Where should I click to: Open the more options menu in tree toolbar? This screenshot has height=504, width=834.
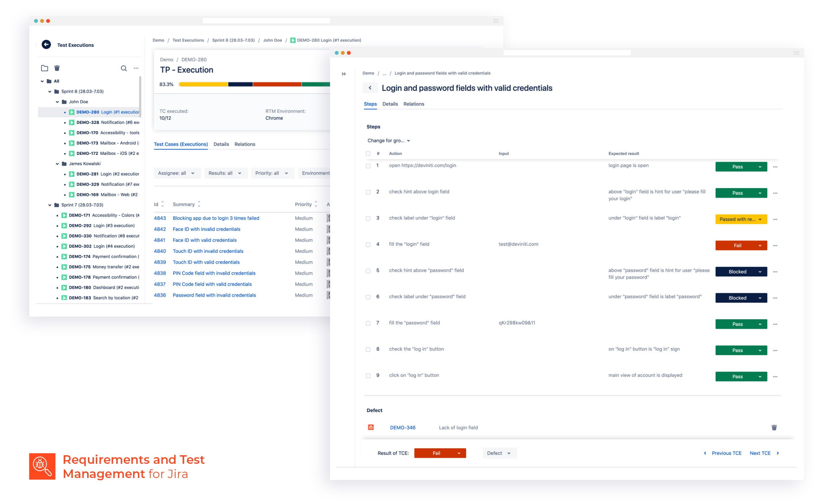pos(136,69)
